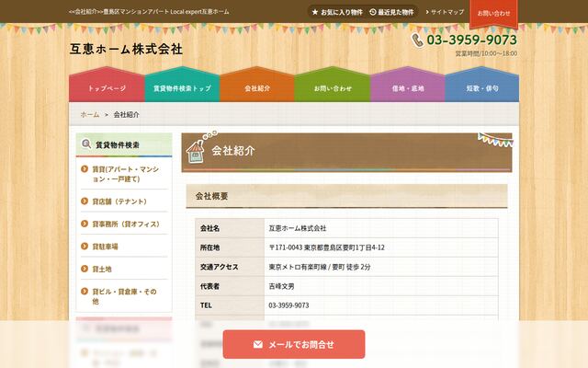Click the phone handset icon
Image resolution: width=588 pixels, height=368 pixels.
[417, 40]
